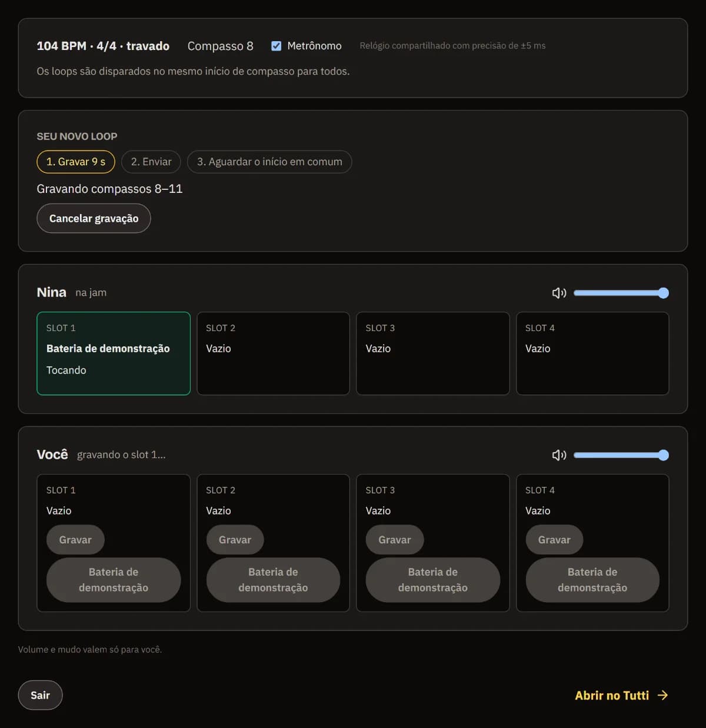Image resolution: width=706 pixels, height=728 pixels.
Task: Click Gravar in your Slot 1
Action: [x=75, y=540]
